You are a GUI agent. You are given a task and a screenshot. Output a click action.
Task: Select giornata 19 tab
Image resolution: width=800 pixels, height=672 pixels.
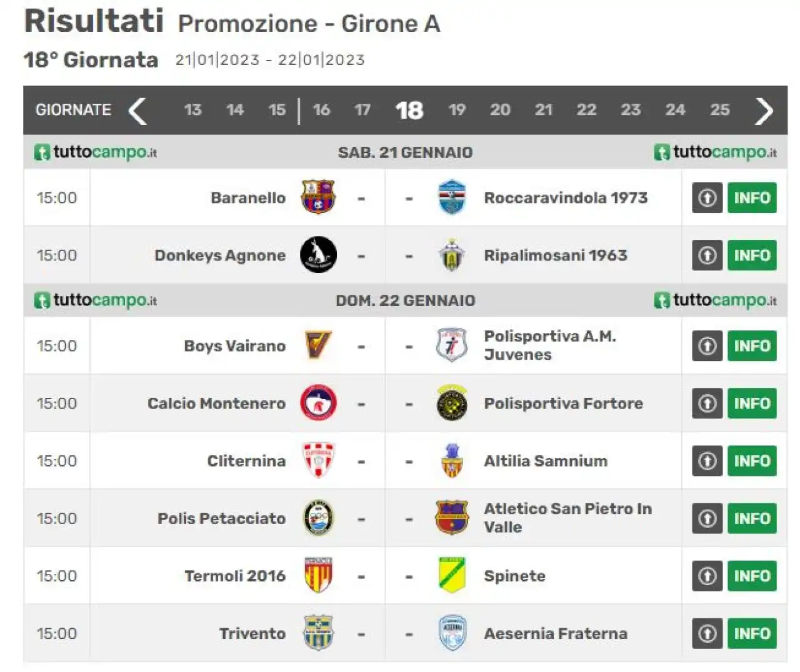(457, 110)
